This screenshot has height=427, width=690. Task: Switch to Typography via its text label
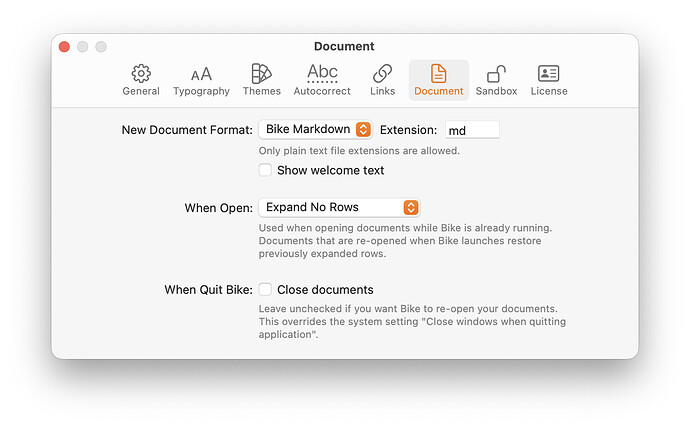point(201,91)
